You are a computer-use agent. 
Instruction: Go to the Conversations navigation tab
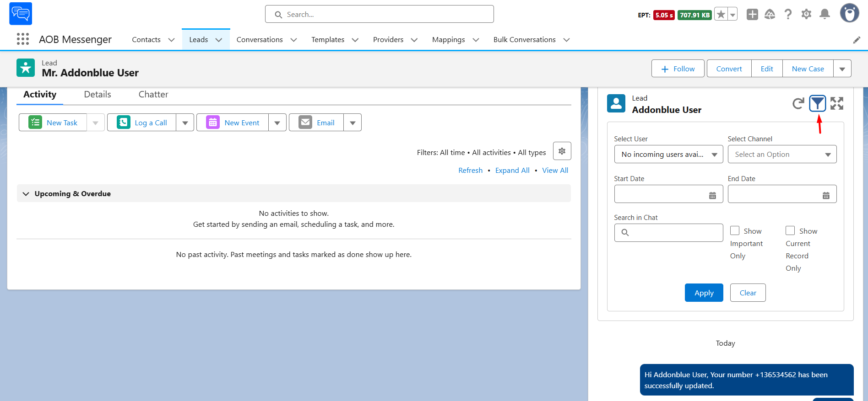[260, 40]
